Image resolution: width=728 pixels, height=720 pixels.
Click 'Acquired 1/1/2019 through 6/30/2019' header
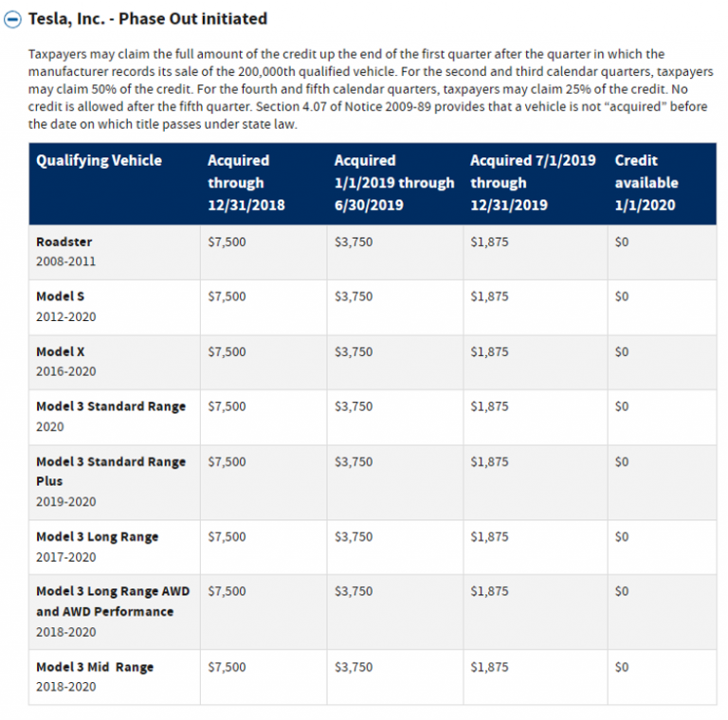point(393,182)
